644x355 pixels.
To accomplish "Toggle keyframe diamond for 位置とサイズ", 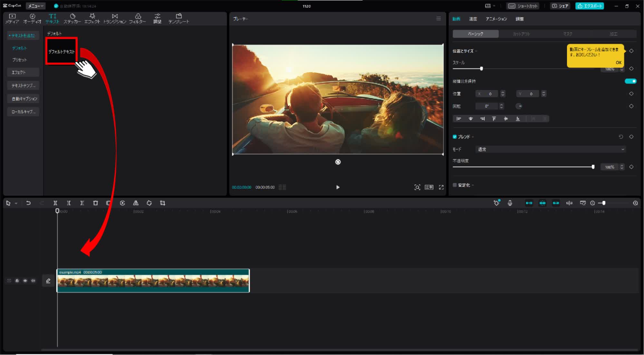I will click(x=631, y=51).
